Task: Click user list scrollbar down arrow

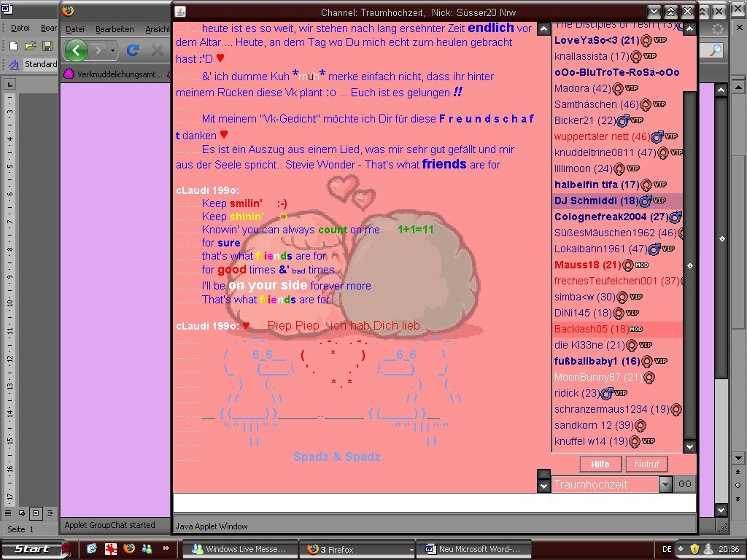Action: [x=689, y=446]
